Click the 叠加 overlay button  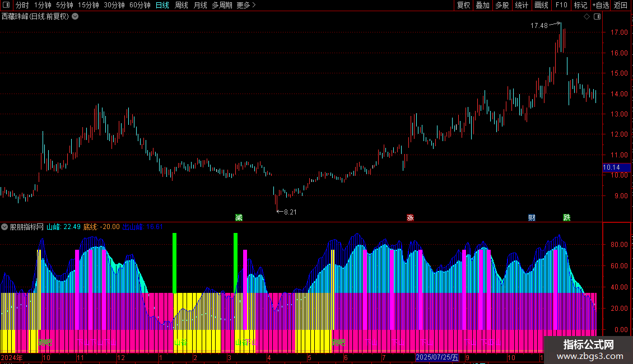click(x=482, y=5)
